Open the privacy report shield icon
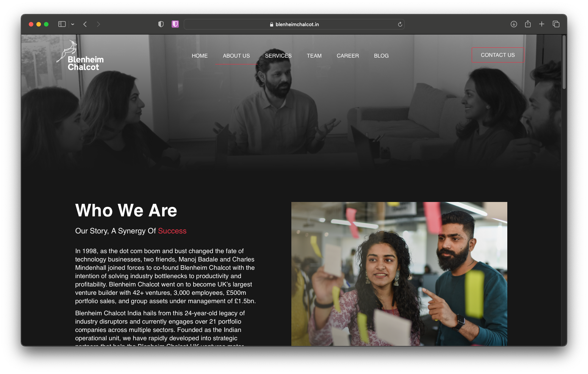Viewport: 588px width, 374px height. (161, 24)
